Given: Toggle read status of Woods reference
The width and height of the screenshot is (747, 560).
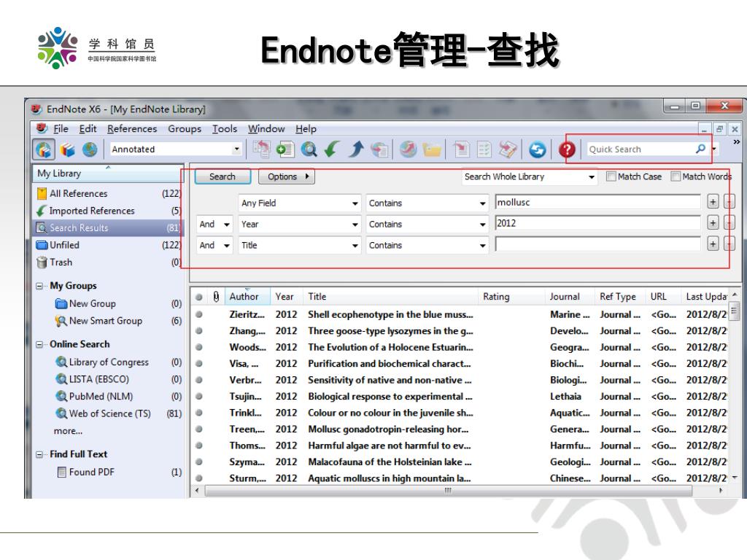Looking at the screenshot, I should pos(199,347).
